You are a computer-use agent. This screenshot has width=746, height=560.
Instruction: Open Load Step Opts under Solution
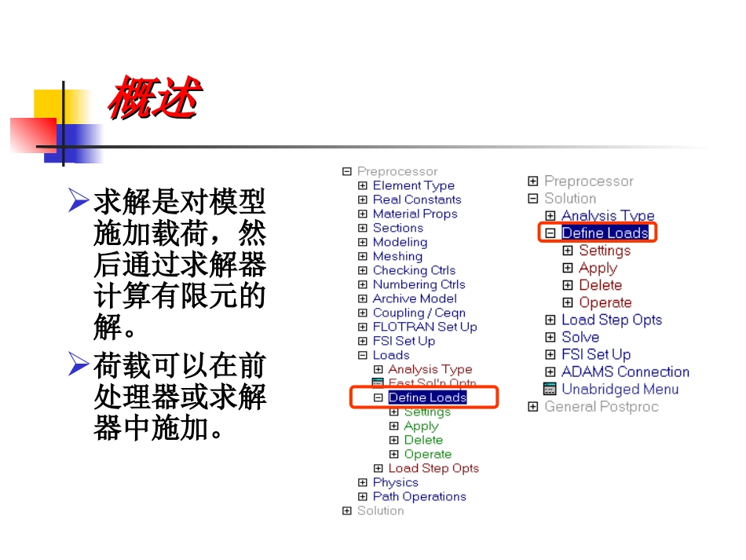tap(612, 320)
